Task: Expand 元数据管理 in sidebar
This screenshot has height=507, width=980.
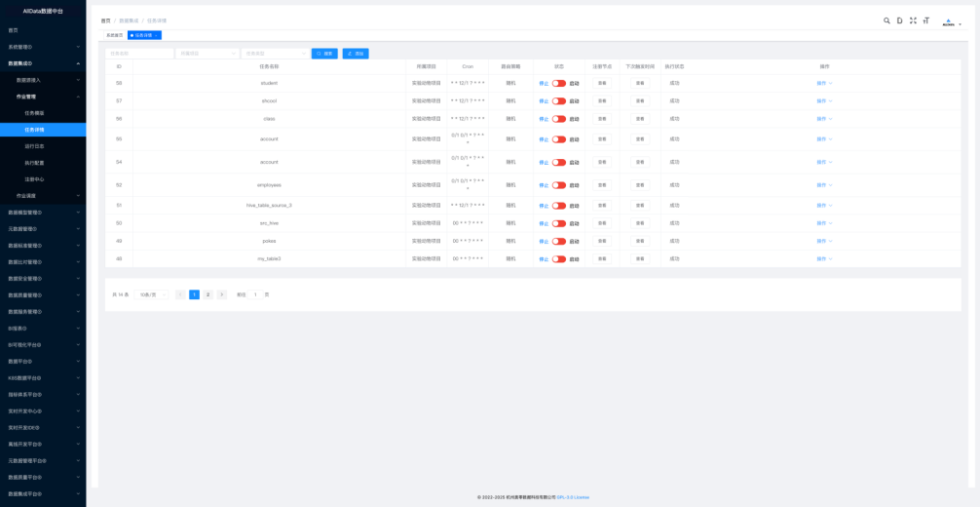Action: (x=43, y=228)
